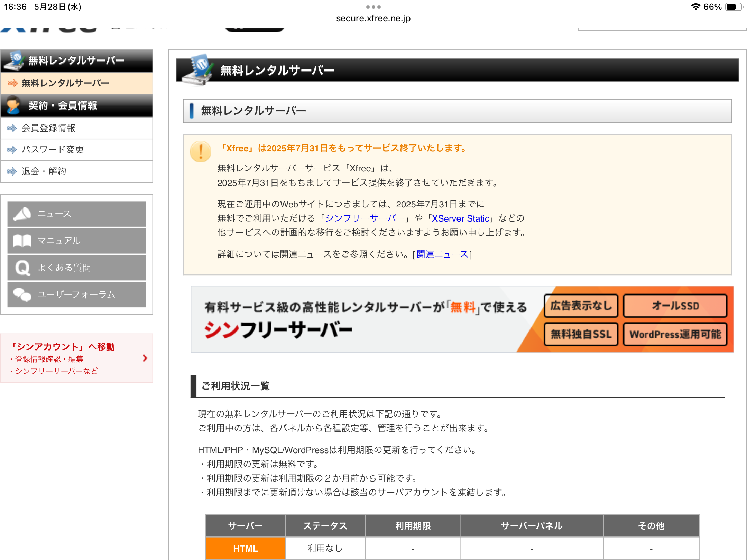Click the person icon at 契約・会員情報

point(13,105)
